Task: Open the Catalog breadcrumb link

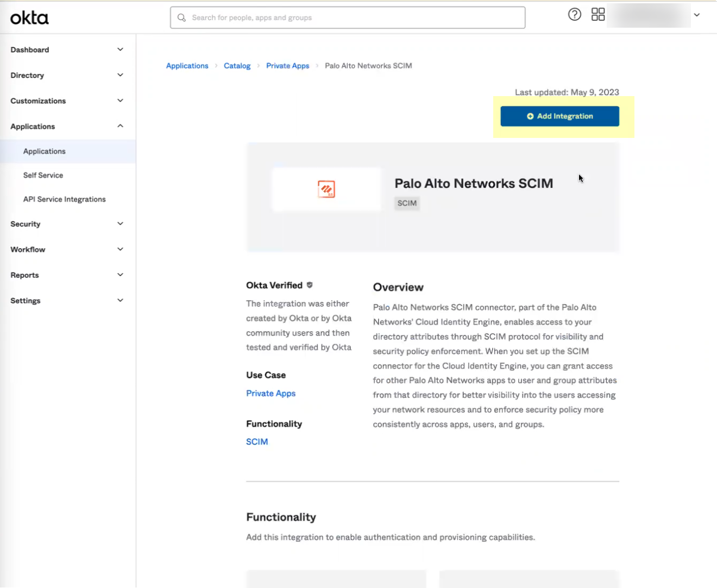Action: click(237, 65)
